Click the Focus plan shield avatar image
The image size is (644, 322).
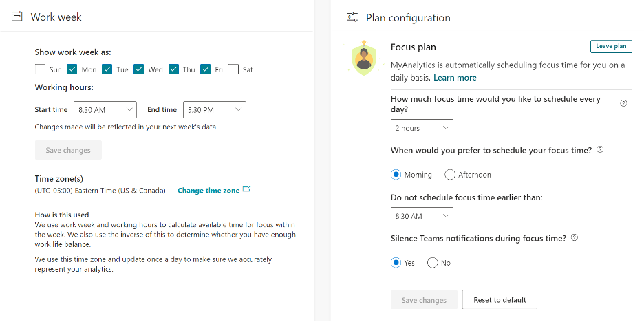point(363,58)
